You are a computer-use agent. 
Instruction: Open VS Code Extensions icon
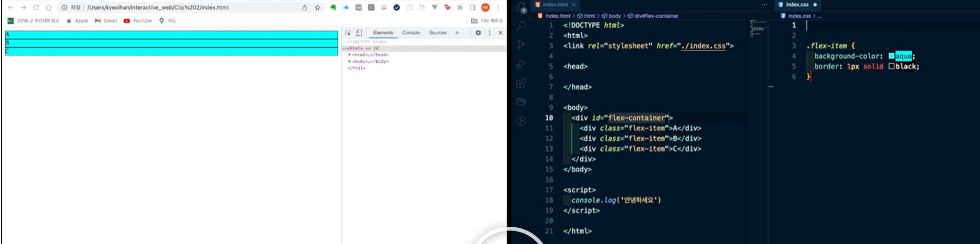pos(521,83)
